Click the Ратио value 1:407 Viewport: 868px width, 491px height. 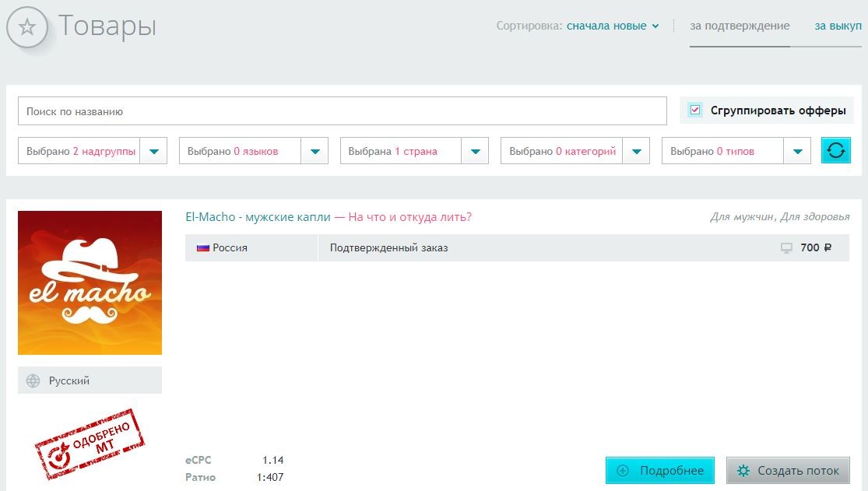click(270, 477)
